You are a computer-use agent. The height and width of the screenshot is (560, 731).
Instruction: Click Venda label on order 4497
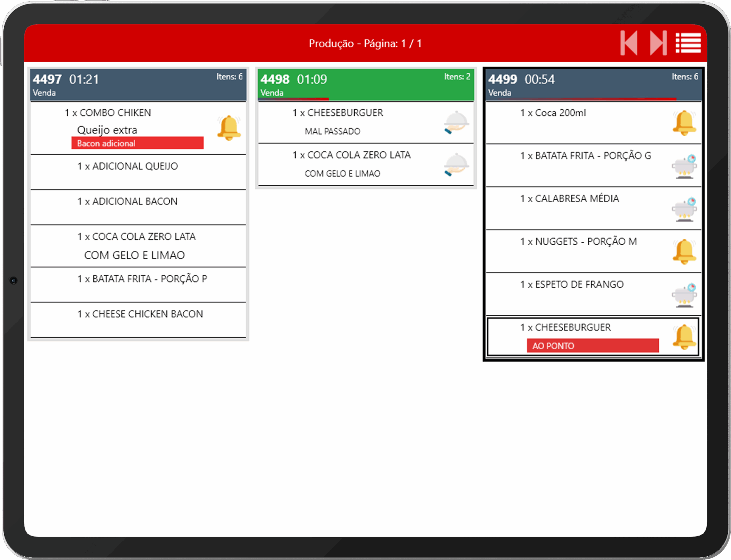(44, 93)
